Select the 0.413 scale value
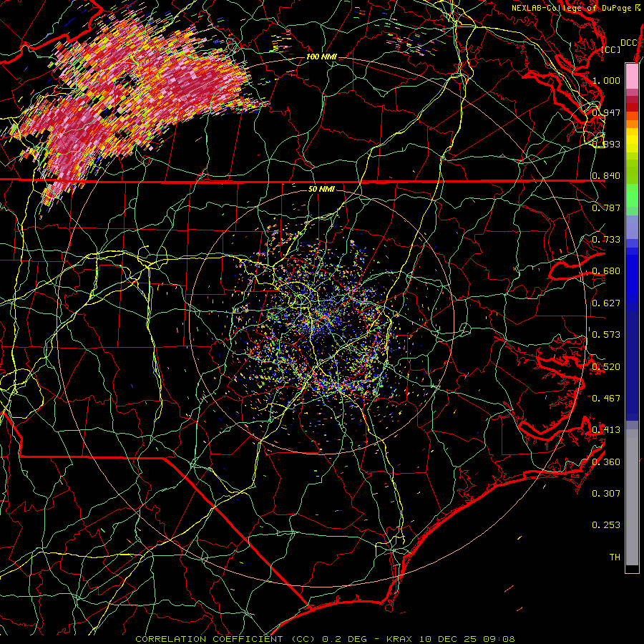 click(x=606, y=430)
